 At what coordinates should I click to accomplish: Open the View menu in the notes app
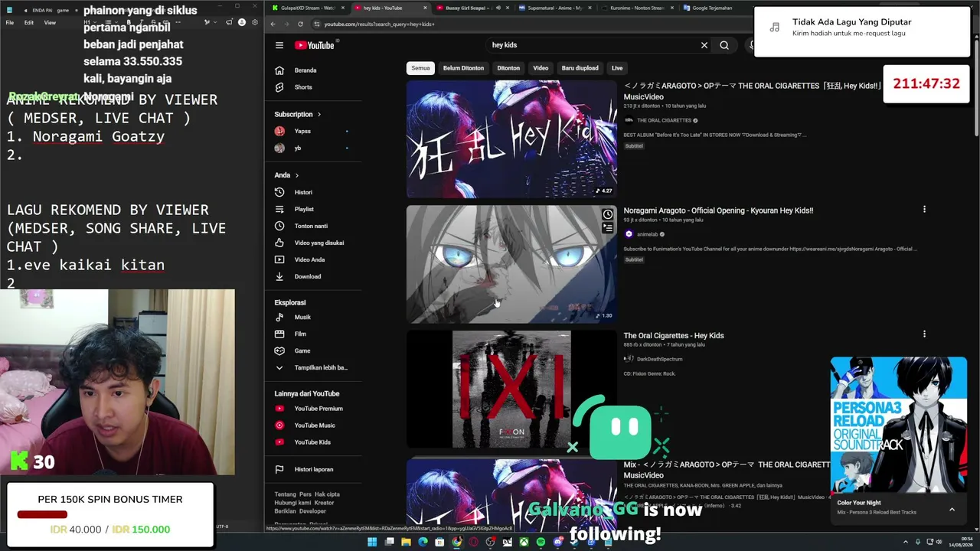click(50, 23)
